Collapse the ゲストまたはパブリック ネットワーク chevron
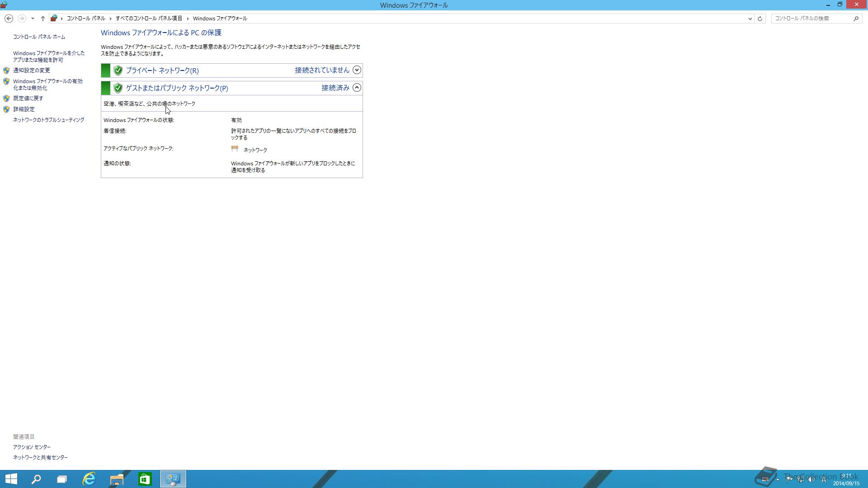The height and width of the screenshot is (488, 868). click(x=357, y=88)
